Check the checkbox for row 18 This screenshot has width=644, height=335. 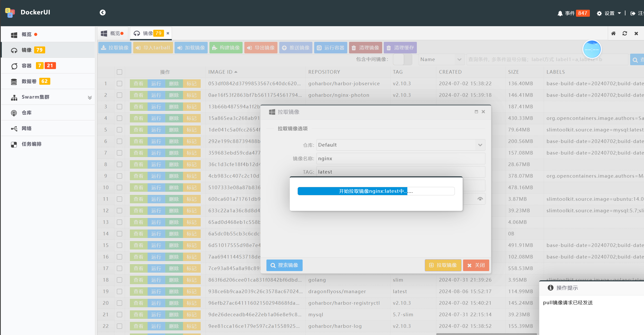119,280
